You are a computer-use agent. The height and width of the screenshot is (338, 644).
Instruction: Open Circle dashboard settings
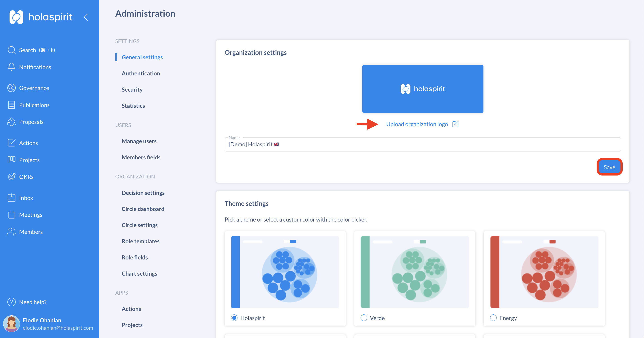pyautogui.click(x=143, y=209)
